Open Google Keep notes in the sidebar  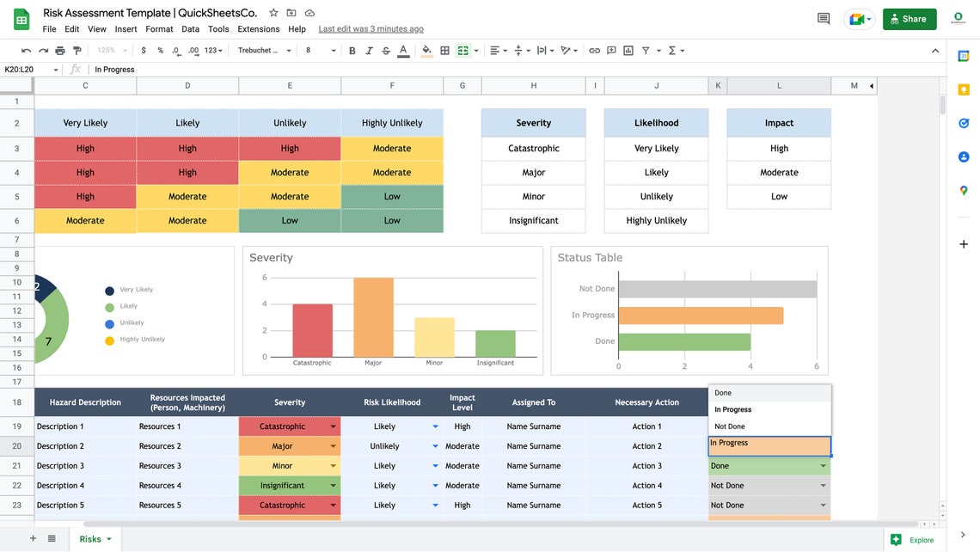[x=963, y=90]
